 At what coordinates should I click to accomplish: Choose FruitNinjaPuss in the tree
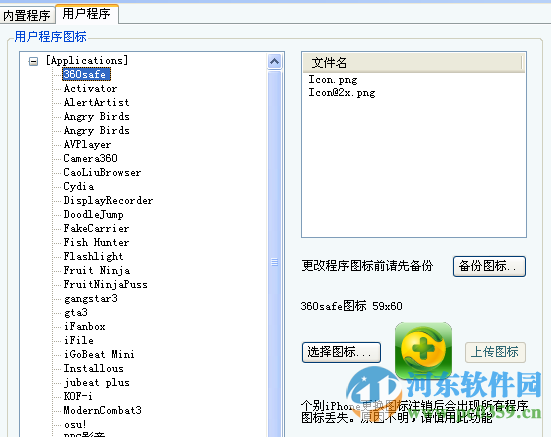click(105, 284)
